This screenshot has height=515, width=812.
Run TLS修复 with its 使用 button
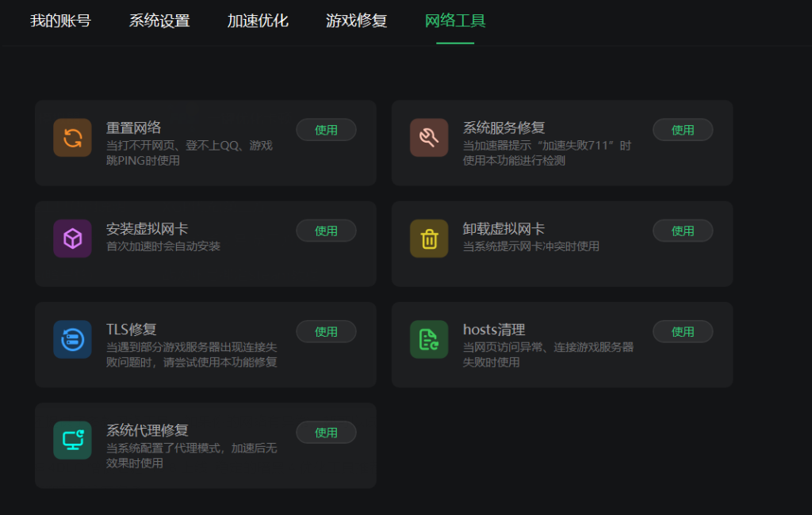tap(326, 332)
